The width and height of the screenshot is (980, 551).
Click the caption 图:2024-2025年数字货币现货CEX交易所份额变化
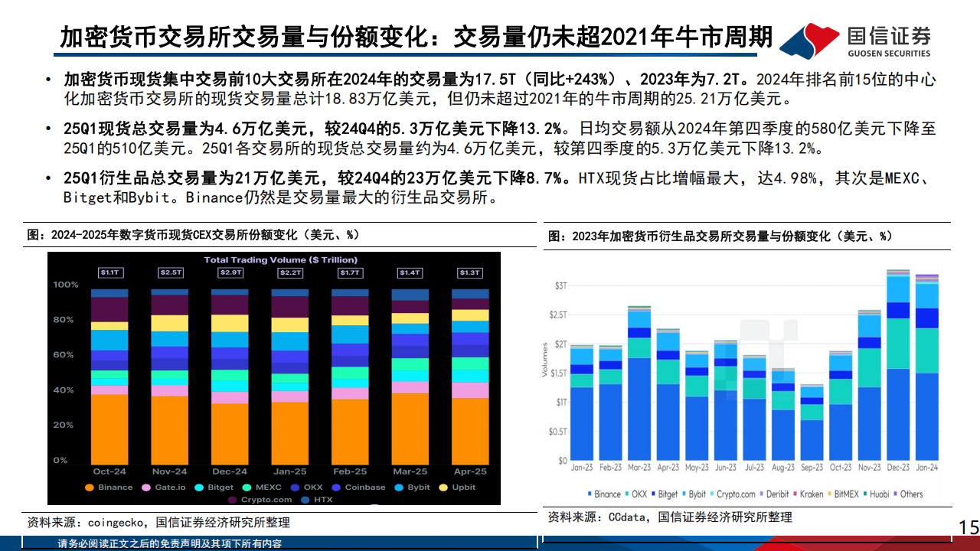(x=193, y=235)
